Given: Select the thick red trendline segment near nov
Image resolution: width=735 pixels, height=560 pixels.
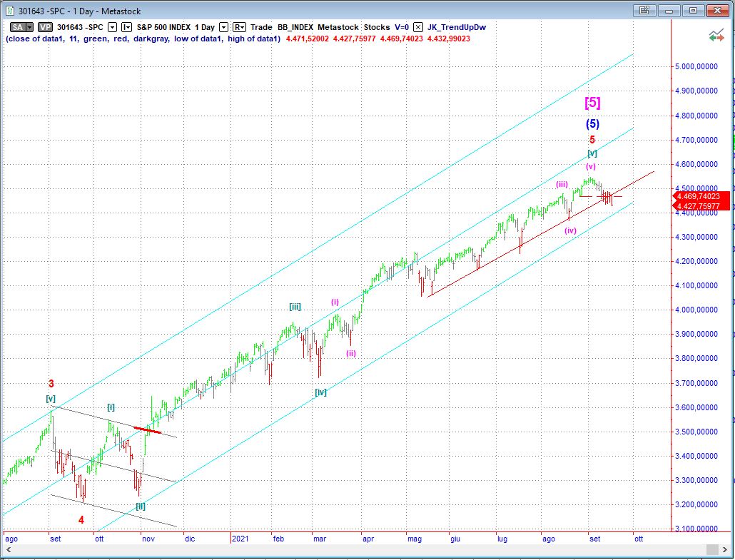Looking at the screenshot, I should click(x=147, y=429).
